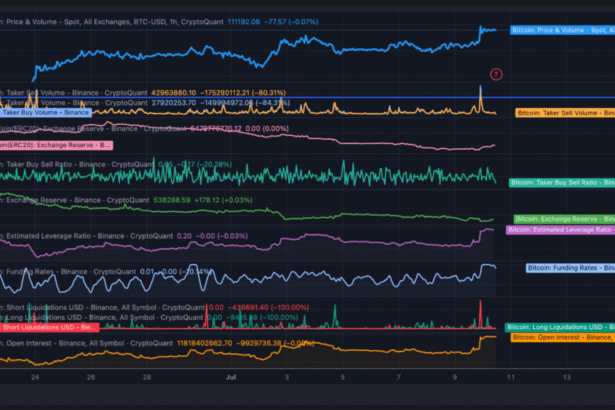
Task: Click the Jul label on the time axis
Action: [x=230, y=378]
